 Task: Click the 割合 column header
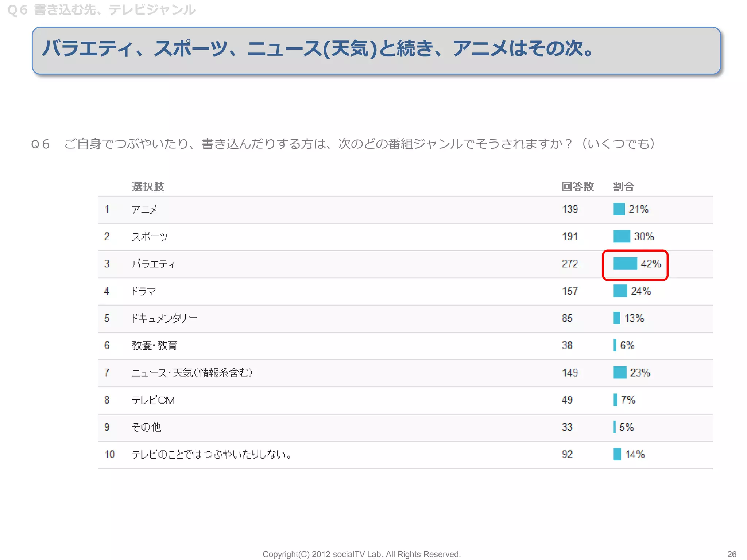623,187
